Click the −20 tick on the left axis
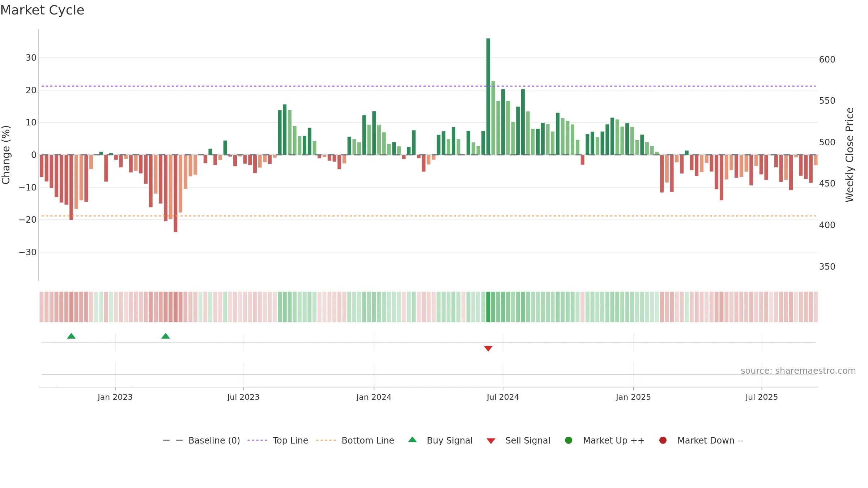Viewport: 868px width, 488px height. 28,220
